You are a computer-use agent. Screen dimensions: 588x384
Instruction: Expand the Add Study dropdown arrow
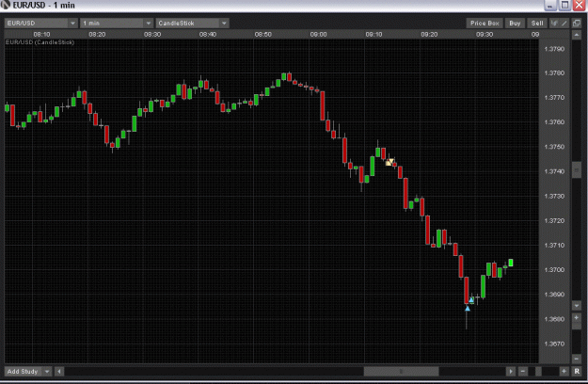pos(47,371)
